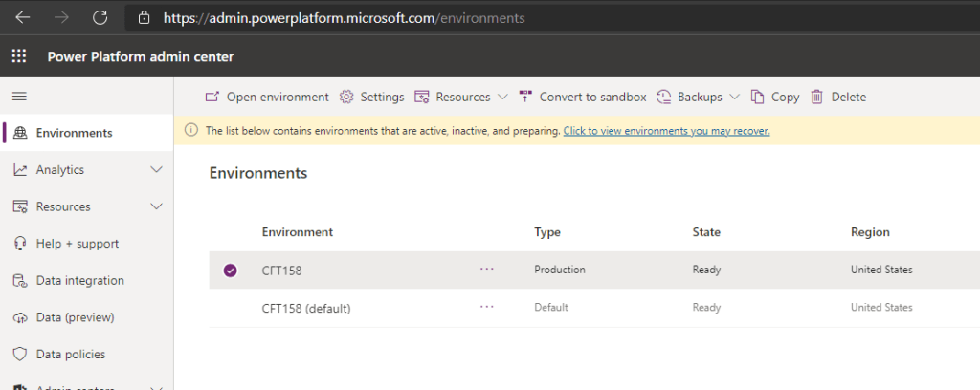Click the Open environment icon in toolbar
This screenshot has width=980, height=390.
212,97
